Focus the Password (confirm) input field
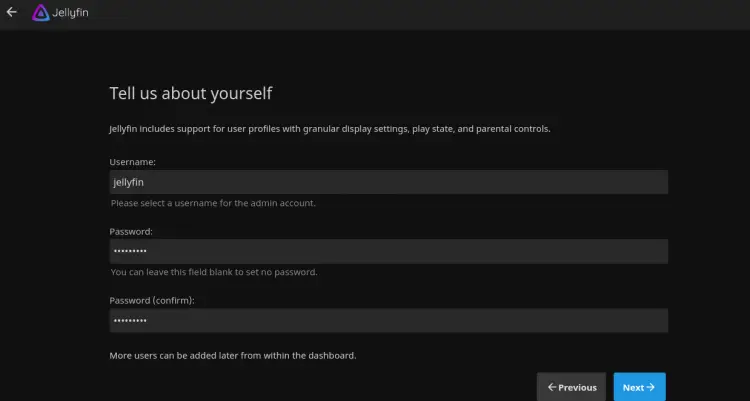 [388, 320]
